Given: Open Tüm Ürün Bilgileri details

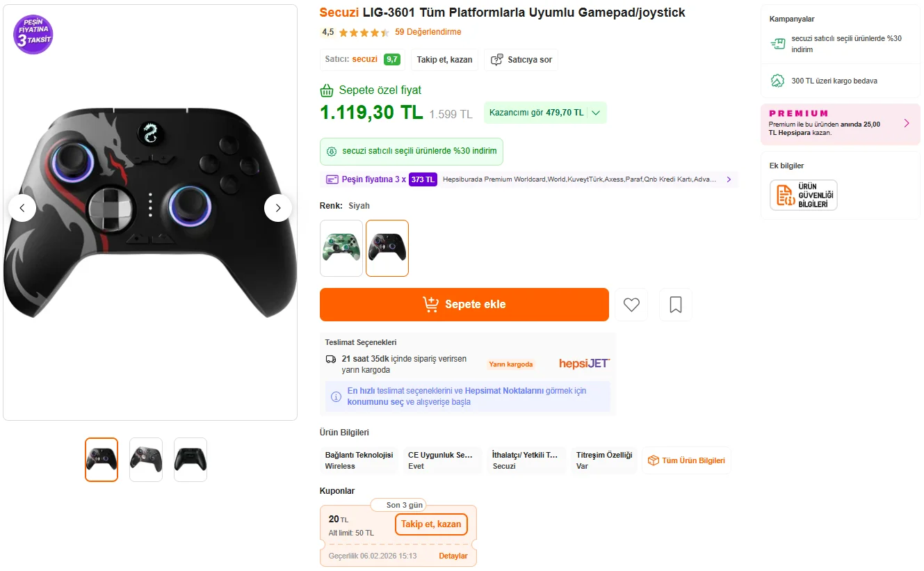Looking at the screenshot, I should (x=686, y=460).
